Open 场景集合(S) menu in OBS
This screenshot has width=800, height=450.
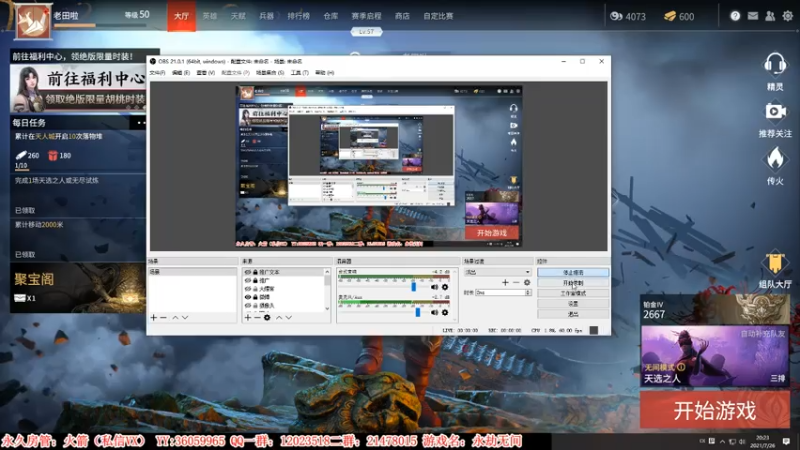click(270, 73)
